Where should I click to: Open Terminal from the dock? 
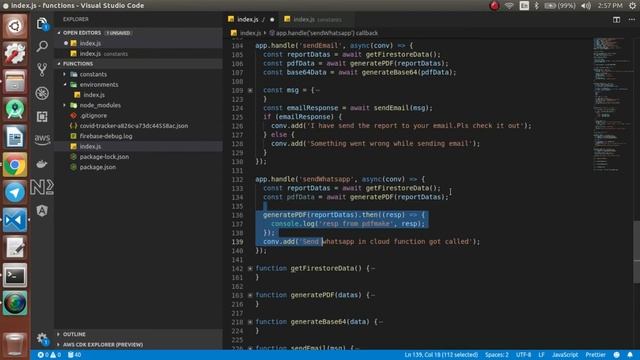[x=15, y=276]
